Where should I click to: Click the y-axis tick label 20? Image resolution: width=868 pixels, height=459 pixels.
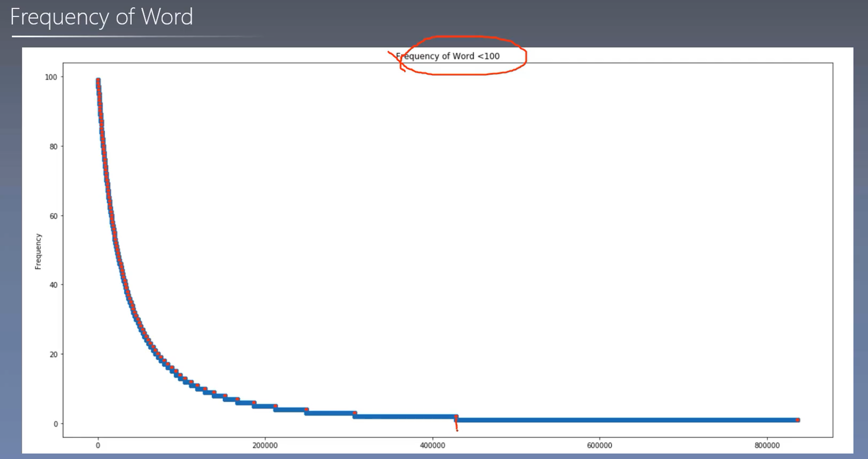point(53,354)
